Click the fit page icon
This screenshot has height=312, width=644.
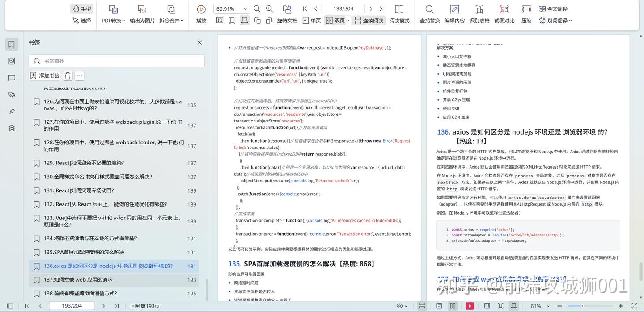pos(232,21)
